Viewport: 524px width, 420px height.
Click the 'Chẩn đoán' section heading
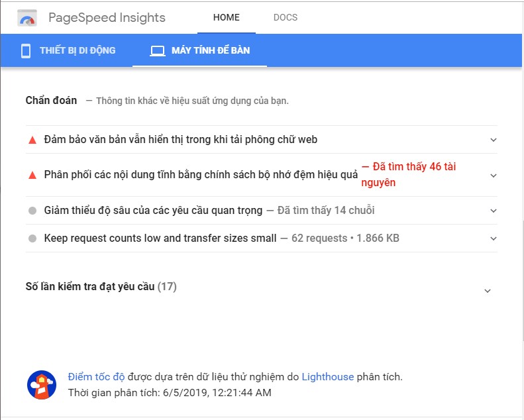(51, 100)
